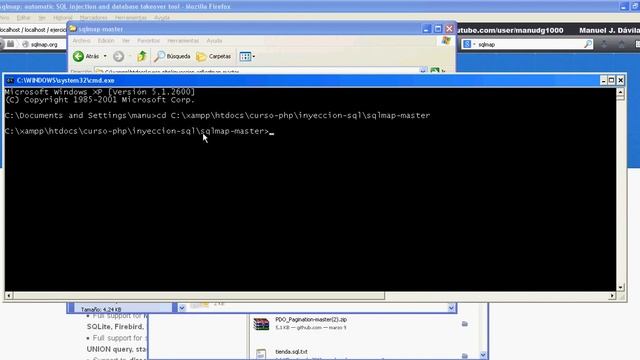The image size is (640, 360).
Task: Click the WinRAR archive icon for PDO_Pagination
Action: coord(261,324)
